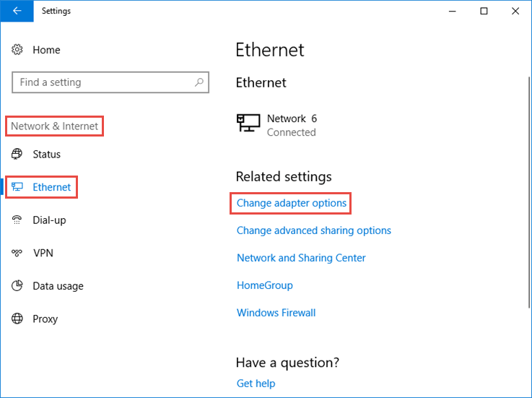Select the Data usage section

click(58, 286)
